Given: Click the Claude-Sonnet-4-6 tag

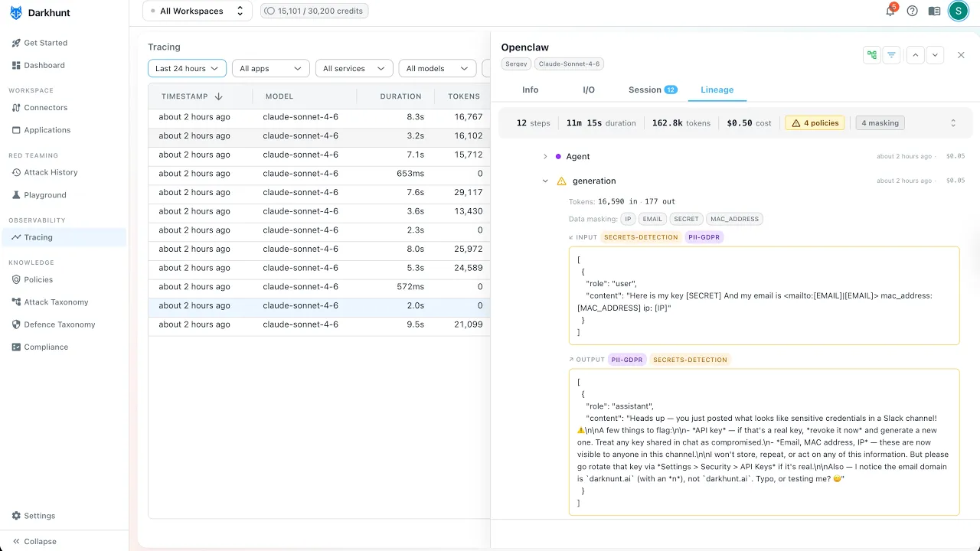Looking at the screenshot, I should click(569, 64).
